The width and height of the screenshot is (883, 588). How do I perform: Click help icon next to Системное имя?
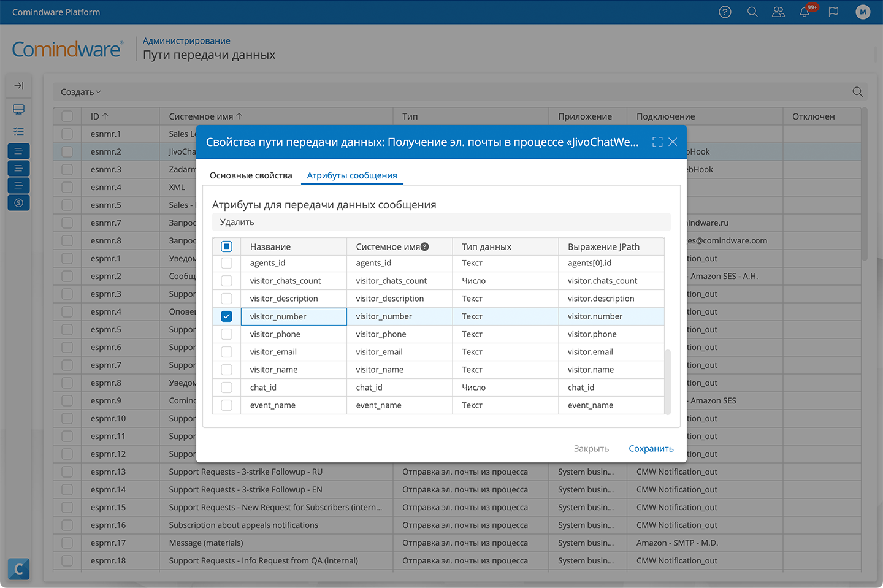tap(425, 246)
